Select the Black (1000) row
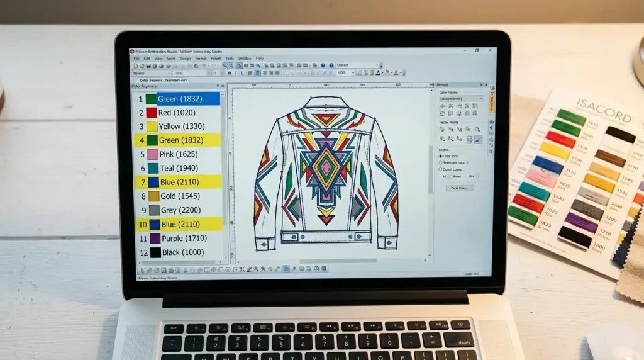This screenshot has height=360, width=644. click(180, 252)
